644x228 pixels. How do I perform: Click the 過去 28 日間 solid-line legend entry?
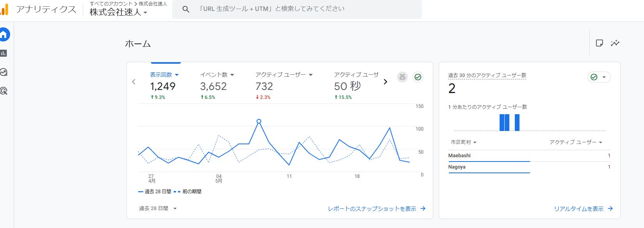(155, 192)
